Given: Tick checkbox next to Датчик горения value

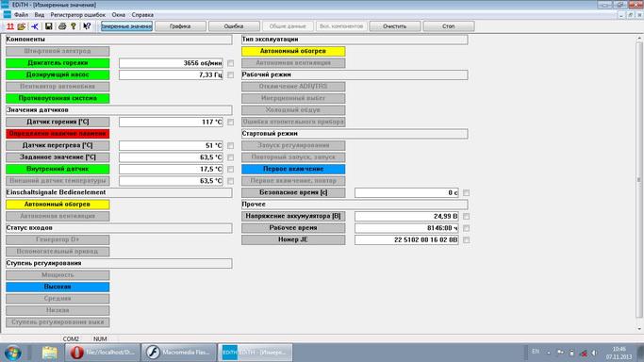Looking at the screenshot, I should tap(230, 122).
